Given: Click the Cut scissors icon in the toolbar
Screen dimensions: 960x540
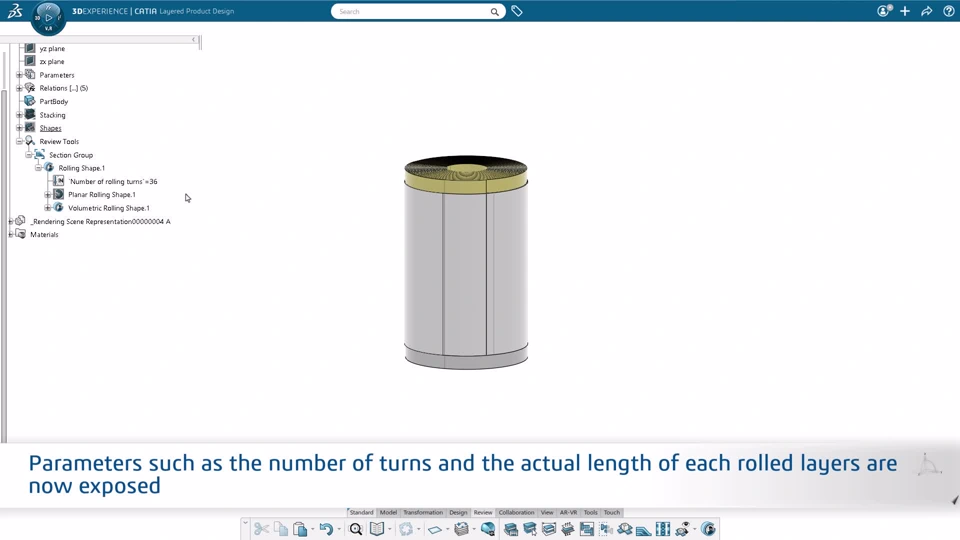Looking at the screenshot, I should coord(261,529).
